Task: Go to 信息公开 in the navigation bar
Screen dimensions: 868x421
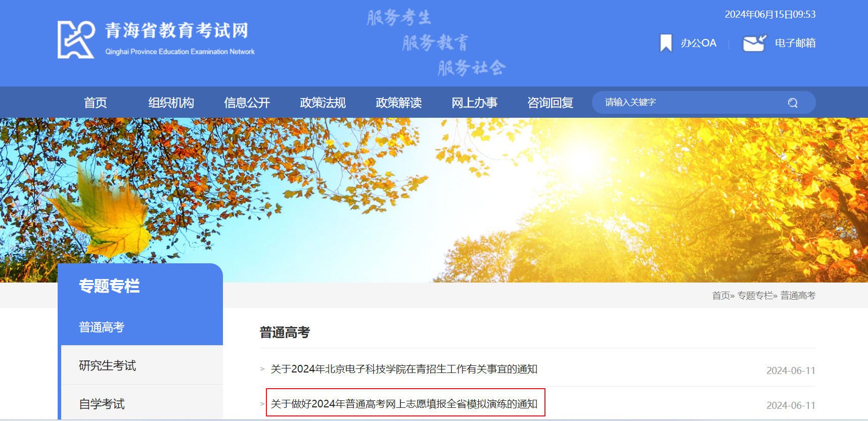Action: pos(247,103)
